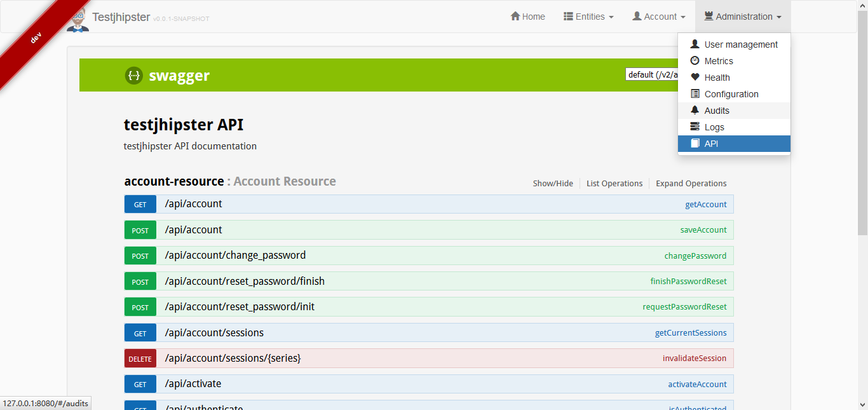The height and width of the screenshot is (410, 868).
Task: Click the getAccount operation link
Action: pyautogui.click(x=706, y=204)
